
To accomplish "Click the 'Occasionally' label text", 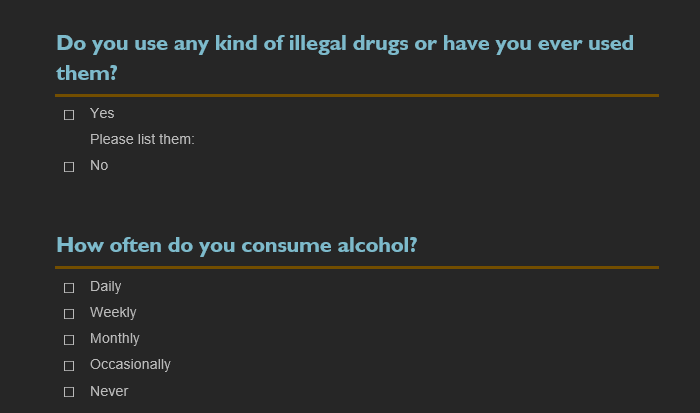I will pyautogui.click(x=130, y=364).
